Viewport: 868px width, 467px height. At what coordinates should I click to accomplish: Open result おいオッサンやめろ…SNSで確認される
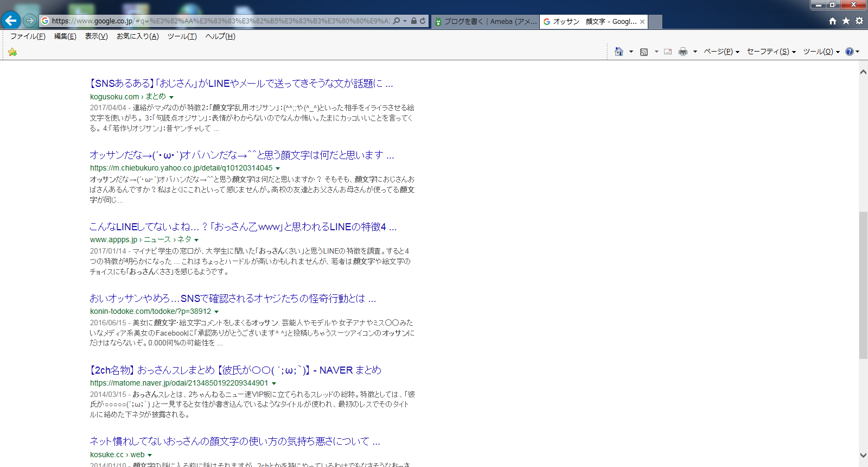coord(233,299)
